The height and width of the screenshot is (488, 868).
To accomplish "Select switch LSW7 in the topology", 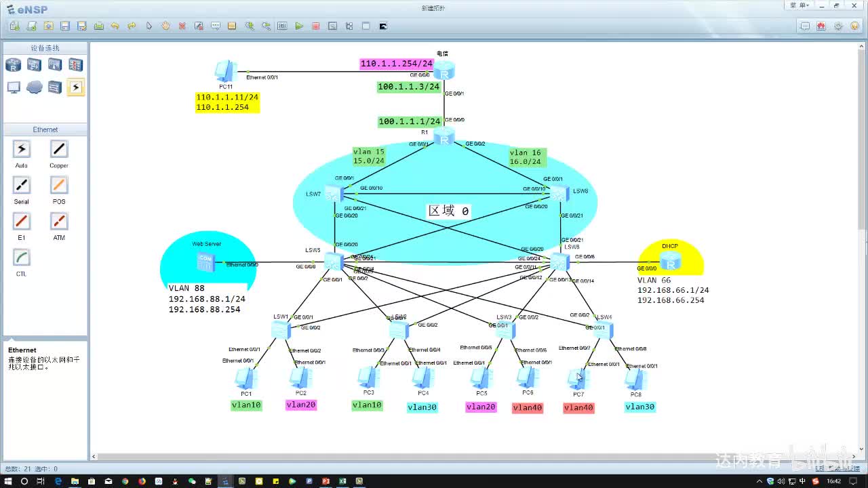I will [334, 194].
